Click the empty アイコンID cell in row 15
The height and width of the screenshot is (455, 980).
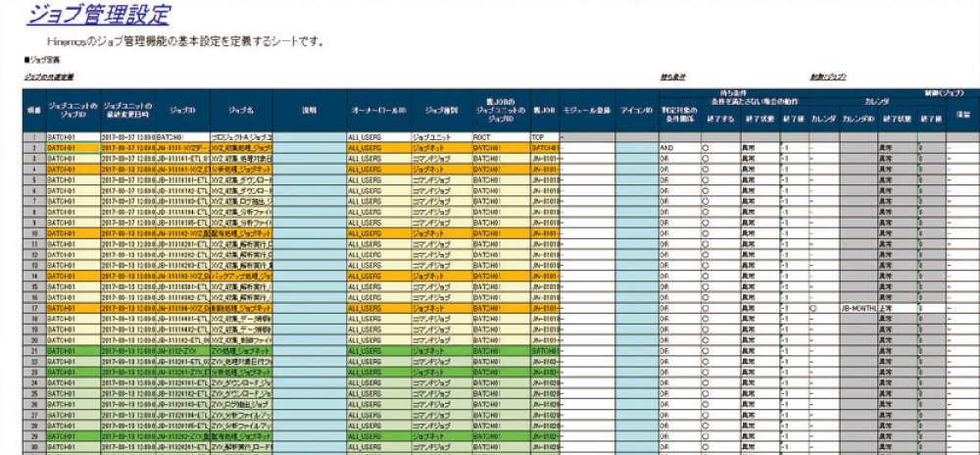[636, 286]
